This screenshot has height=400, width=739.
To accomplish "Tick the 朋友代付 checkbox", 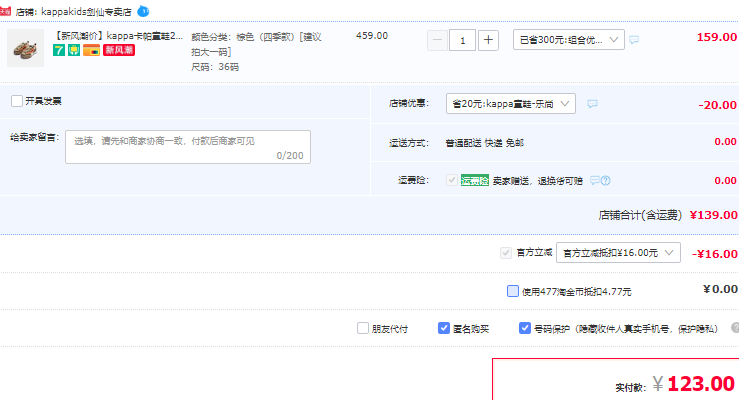I will 362,328.
